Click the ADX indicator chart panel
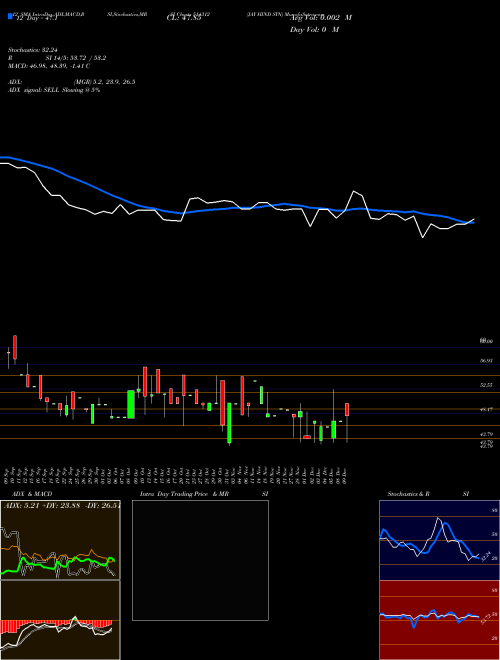 pos(60,540)
